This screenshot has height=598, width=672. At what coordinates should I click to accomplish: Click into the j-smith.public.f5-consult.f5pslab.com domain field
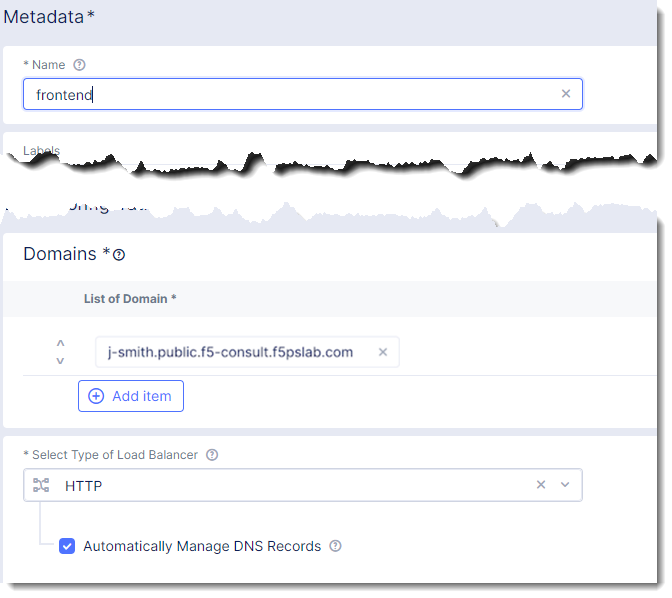pyautogui.click(x=235, y=352)
